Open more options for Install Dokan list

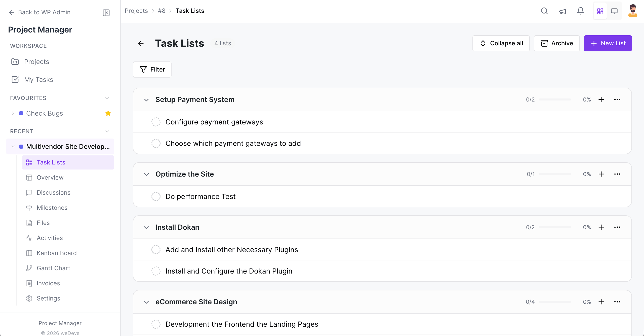pyautogui.click(x=617, y=227)
